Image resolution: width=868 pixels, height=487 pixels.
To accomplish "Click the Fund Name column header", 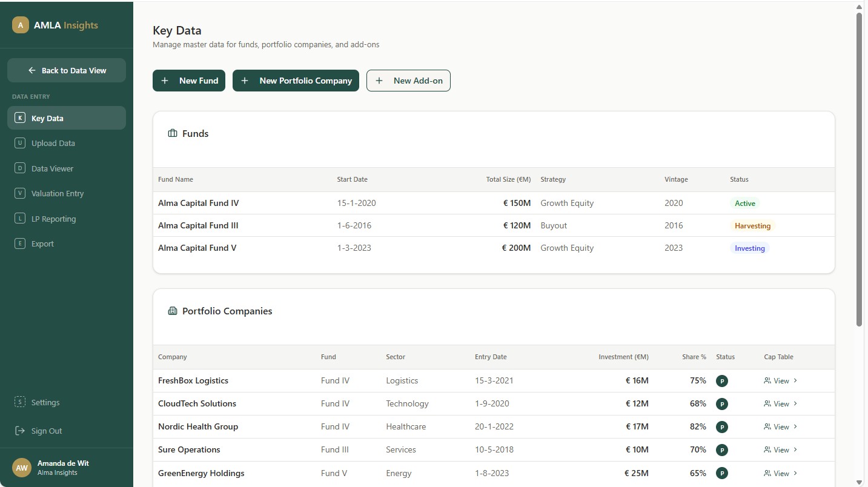I will pos(176,179).
